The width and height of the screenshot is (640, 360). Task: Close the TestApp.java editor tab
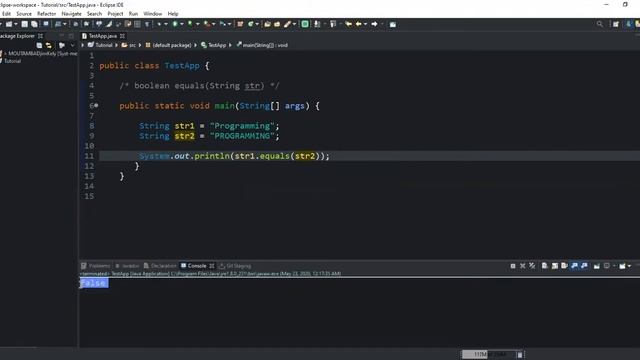tap(122, 36)
